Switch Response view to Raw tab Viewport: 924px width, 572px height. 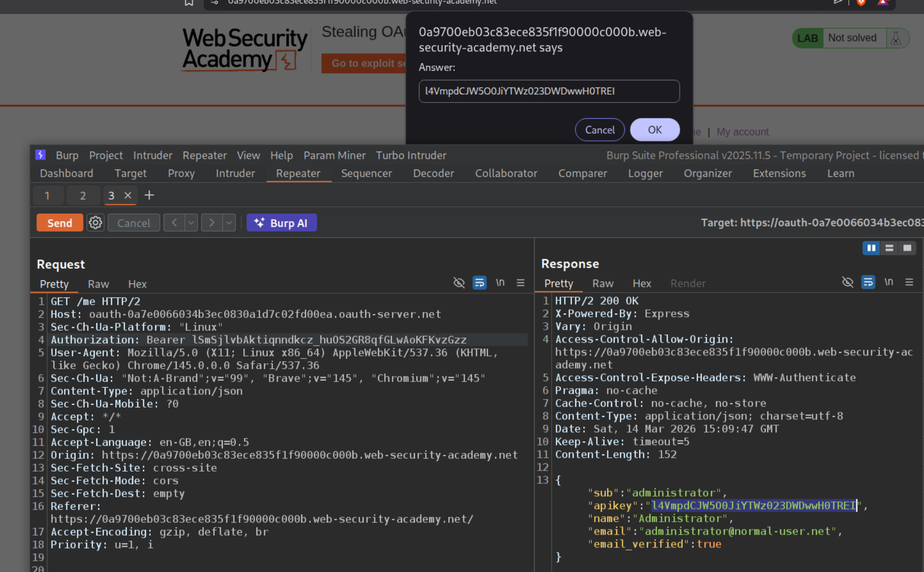click(602, 283)
